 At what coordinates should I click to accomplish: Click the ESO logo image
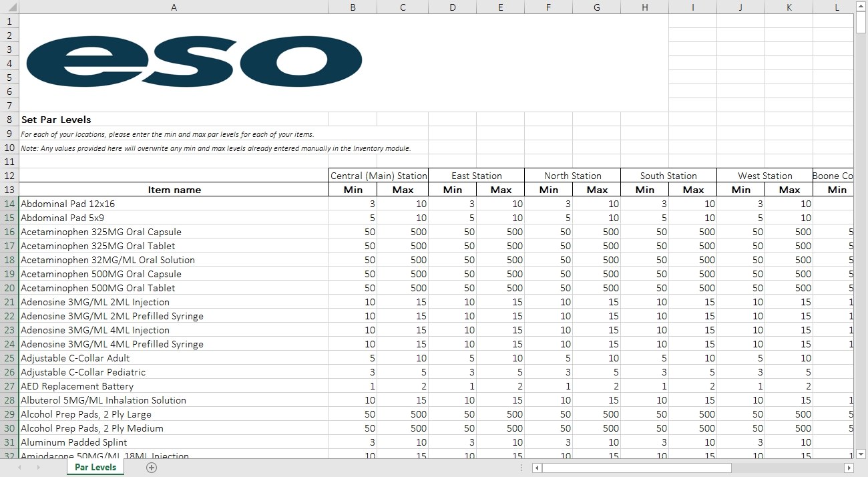pos(194,63)
